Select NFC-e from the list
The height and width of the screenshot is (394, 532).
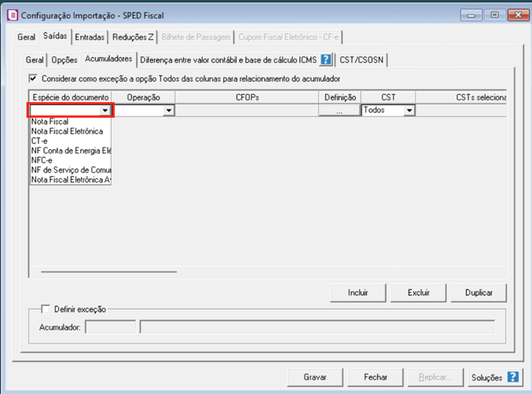pos(43,160)
